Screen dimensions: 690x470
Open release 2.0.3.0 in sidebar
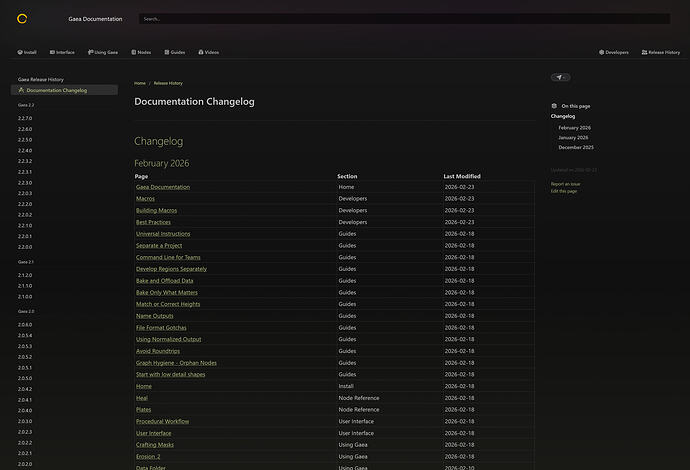coord(25,421)
